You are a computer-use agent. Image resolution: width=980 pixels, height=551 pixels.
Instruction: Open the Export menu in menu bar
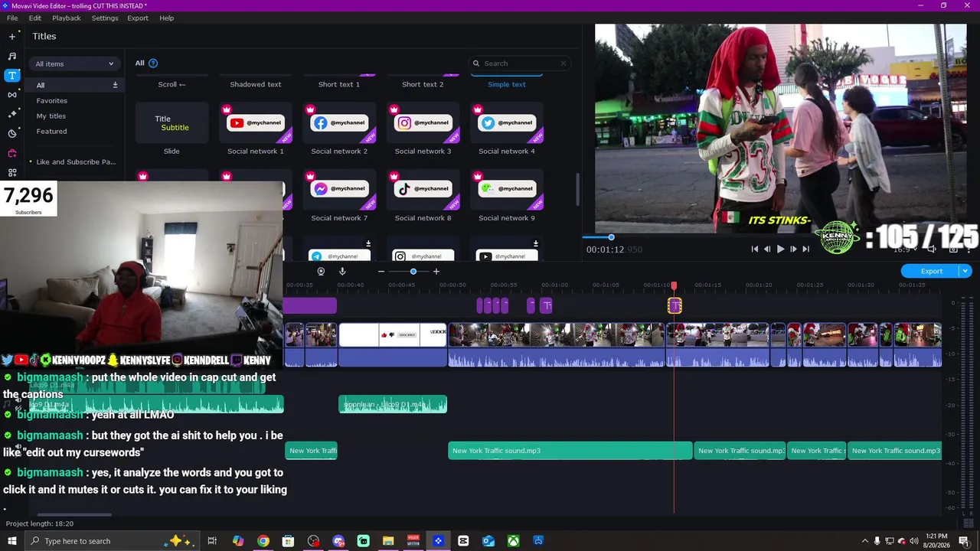click(138, 18)
